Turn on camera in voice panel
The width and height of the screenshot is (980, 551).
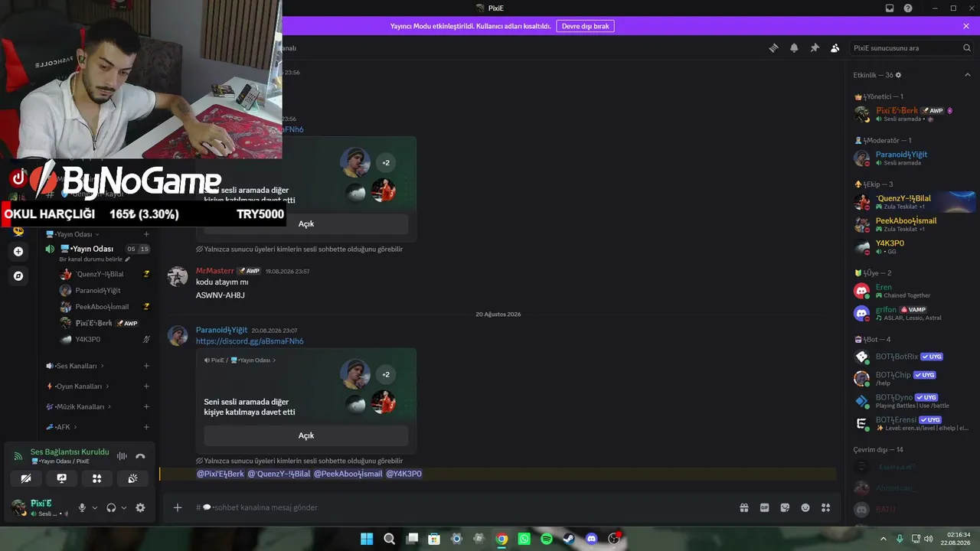pyautogui.click(x=26, y=478)
